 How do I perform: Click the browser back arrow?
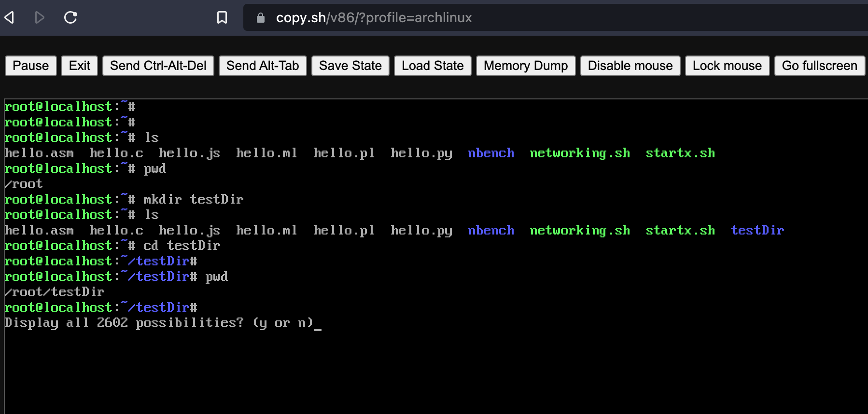[9, 18]
